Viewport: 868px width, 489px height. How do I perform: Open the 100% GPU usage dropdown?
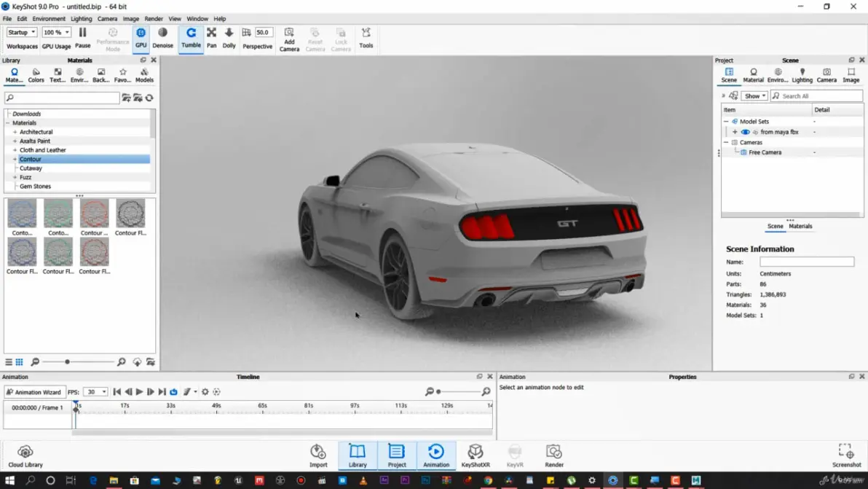tap(57, 32)
